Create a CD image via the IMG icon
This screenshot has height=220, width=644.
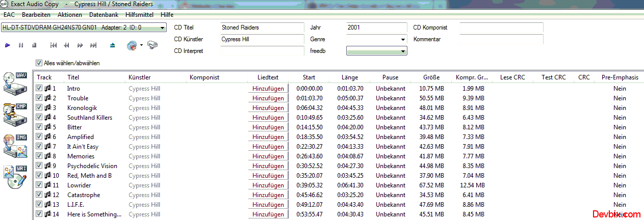15,146
